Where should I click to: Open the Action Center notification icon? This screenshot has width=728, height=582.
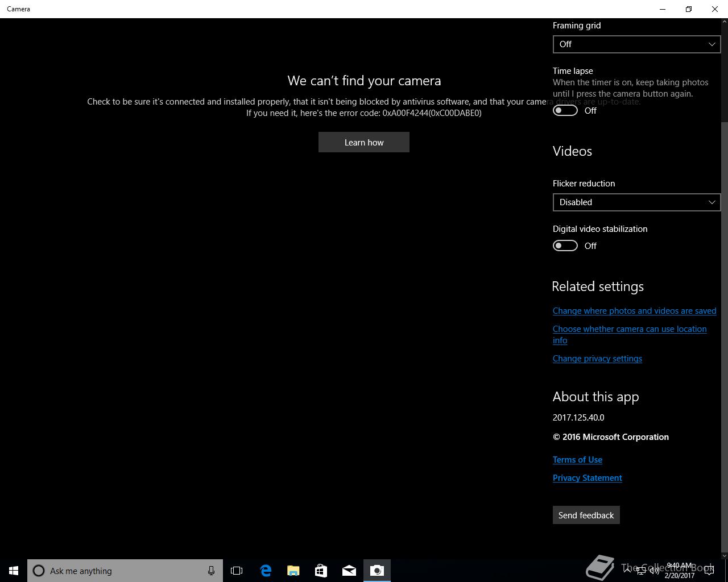point(709,571)
